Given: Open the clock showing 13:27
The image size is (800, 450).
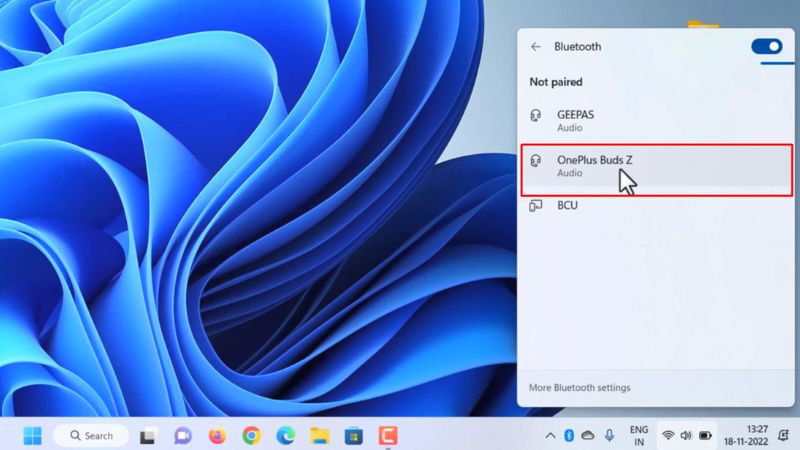Looking at the screenshot, I should coord(746,436).
